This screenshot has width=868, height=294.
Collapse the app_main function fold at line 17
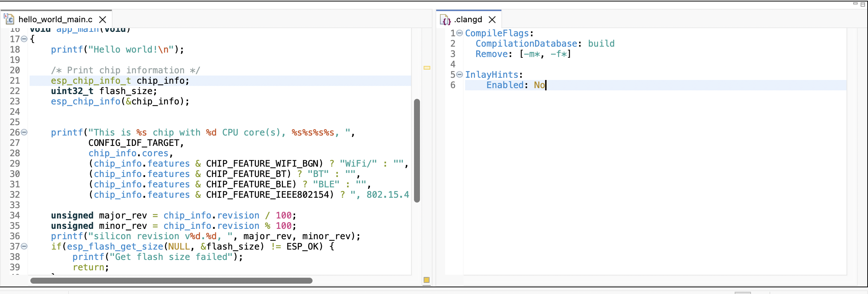click(24, 39)
